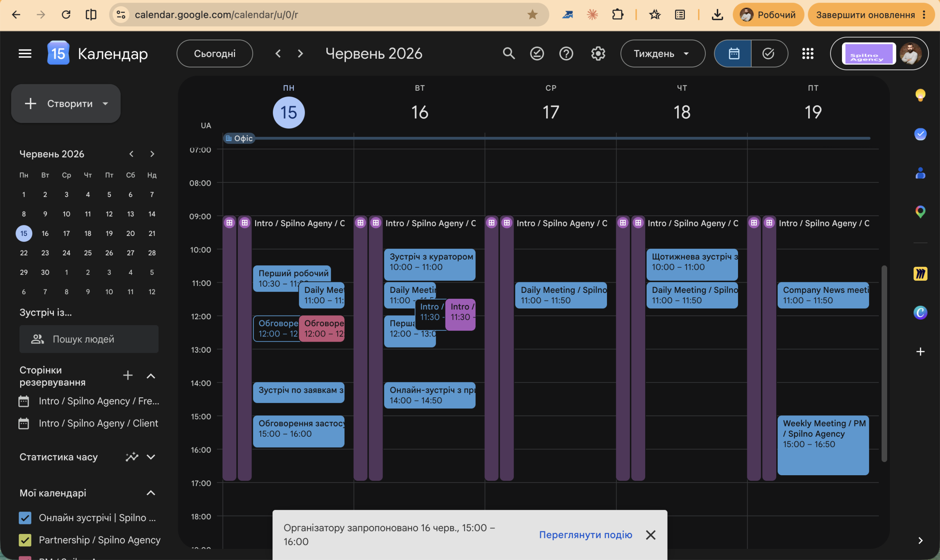Open the Робочий browser profile
The width and height of the screenshot is (940, 560).
coord(768,15)
